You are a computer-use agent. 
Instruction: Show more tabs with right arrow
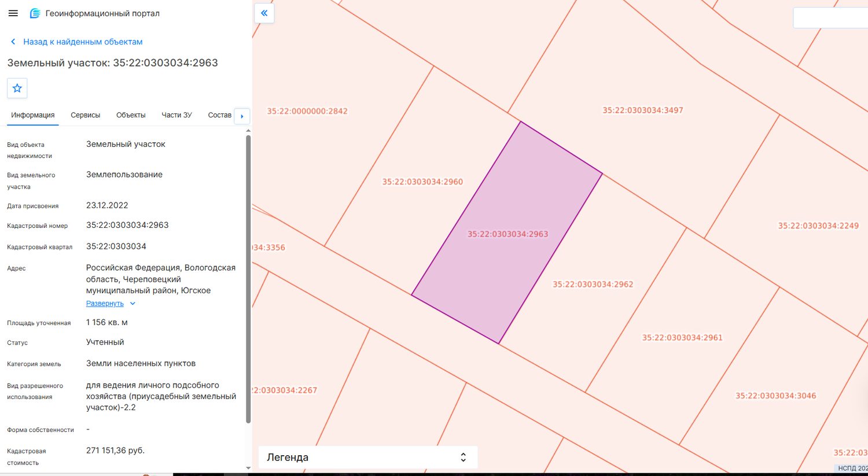point(242,116)
